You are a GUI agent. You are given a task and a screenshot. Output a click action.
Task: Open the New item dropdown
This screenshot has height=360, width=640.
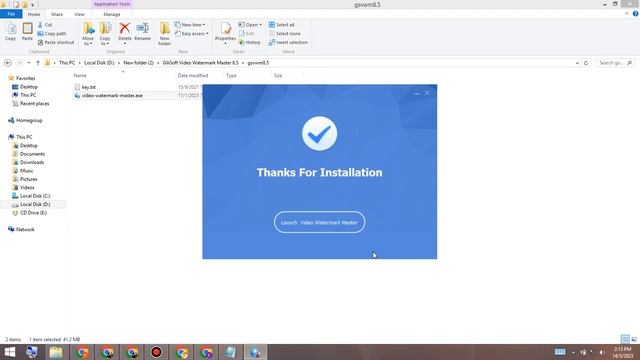(190, 25)
